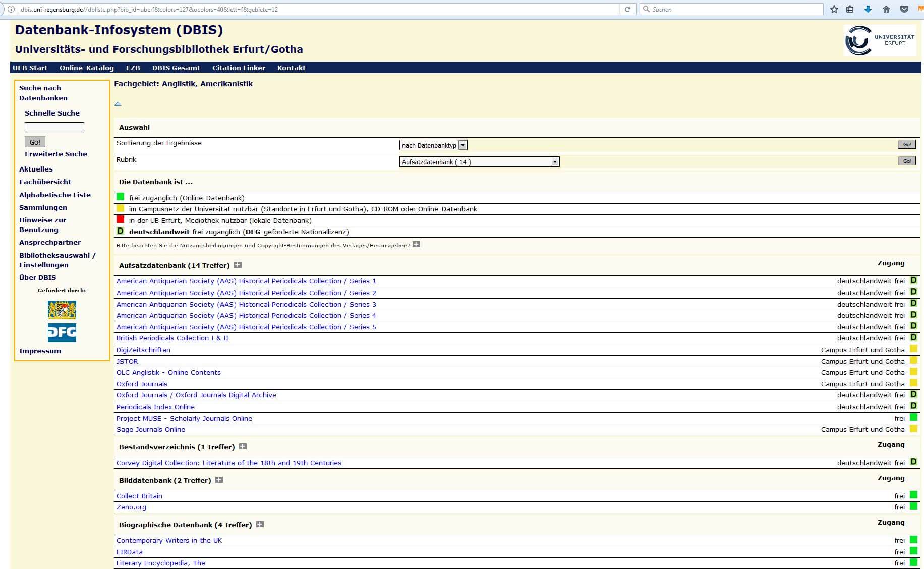This screenshot has height=569, width=924.
Task: Open EZB in navigation bar
Action: click(x=133, y=68)
